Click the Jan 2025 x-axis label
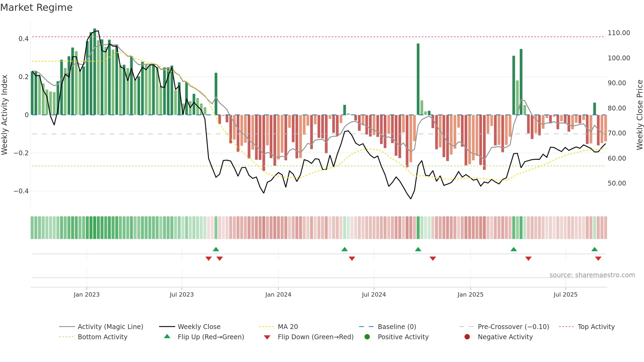Viewport: 644px width, 362px height. coord(470,294)
